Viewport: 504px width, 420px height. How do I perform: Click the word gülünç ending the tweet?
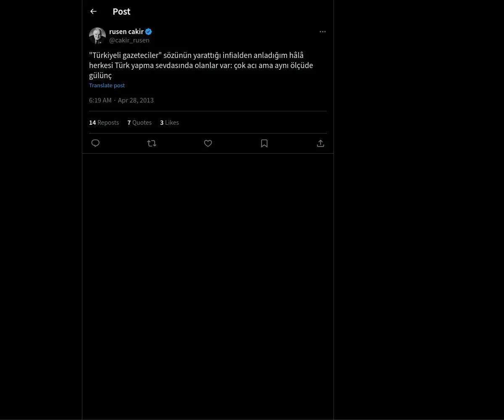[100, 76]
